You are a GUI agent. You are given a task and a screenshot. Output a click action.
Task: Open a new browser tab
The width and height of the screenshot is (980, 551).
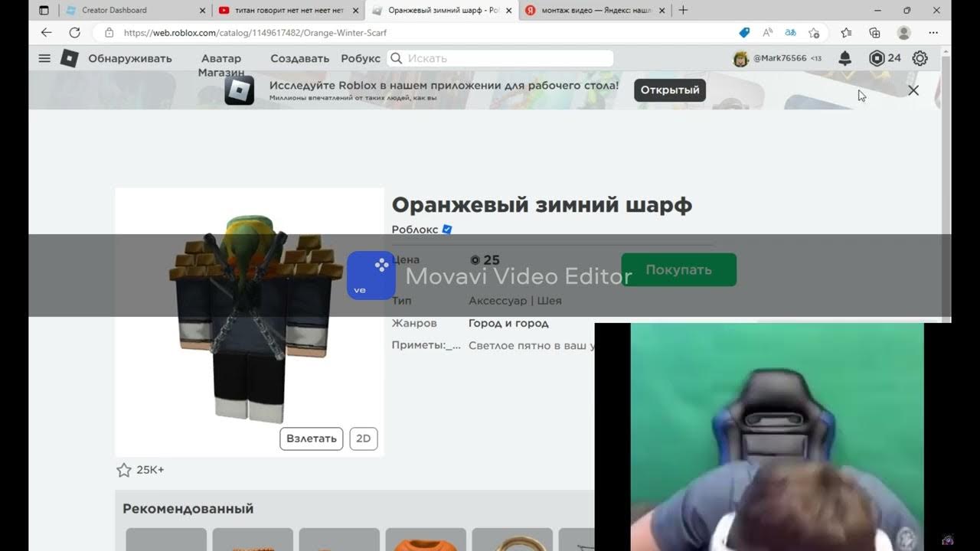click(683, 10)
